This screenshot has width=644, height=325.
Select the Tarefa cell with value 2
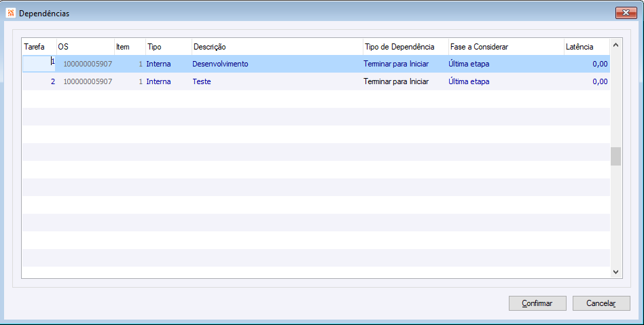click(39, 81)
